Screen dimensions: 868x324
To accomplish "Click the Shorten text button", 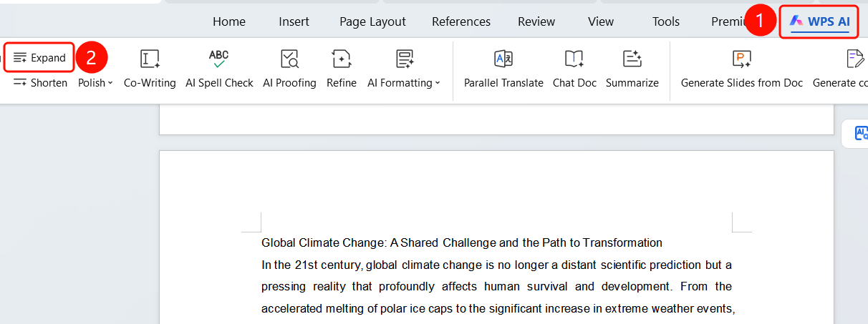I will pos(40,83).
